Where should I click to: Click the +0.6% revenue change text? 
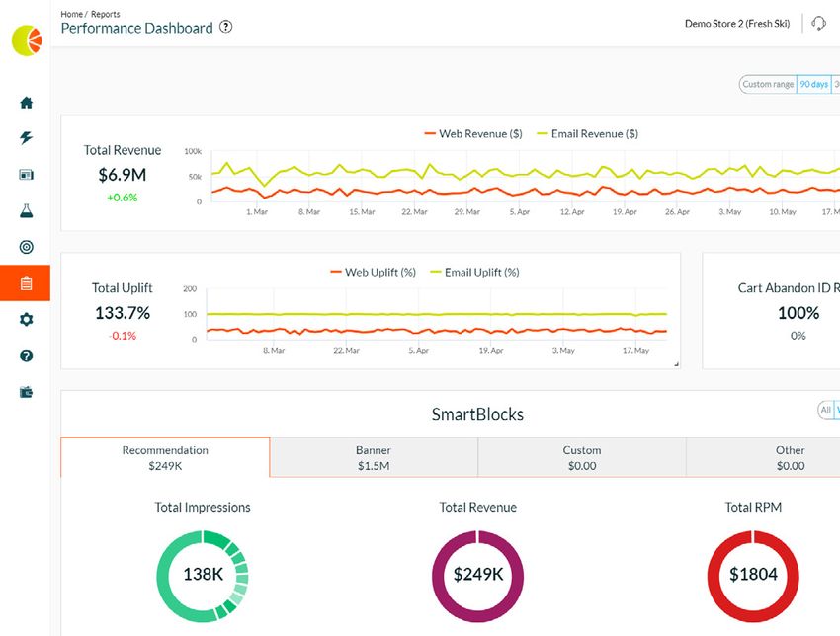[x=123, y=198]
